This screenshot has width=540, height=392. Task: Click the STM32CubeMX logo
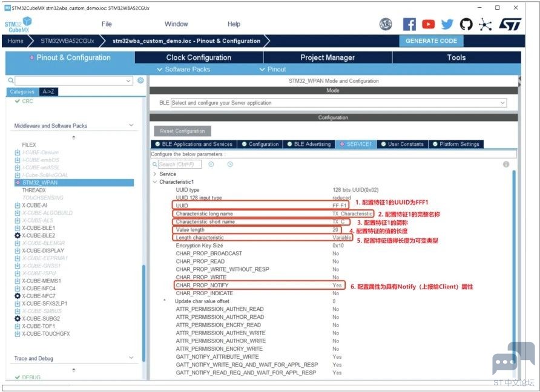(x=18, y=24)
